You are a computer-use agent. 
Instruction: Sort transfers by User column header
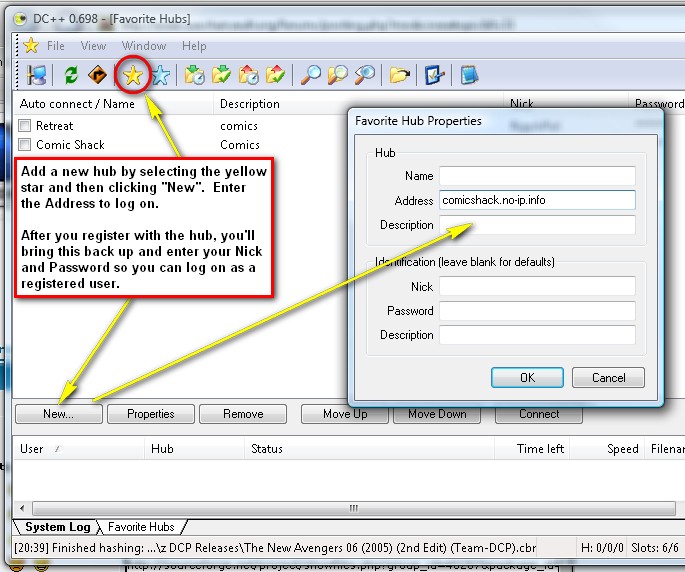click(32, 449)
